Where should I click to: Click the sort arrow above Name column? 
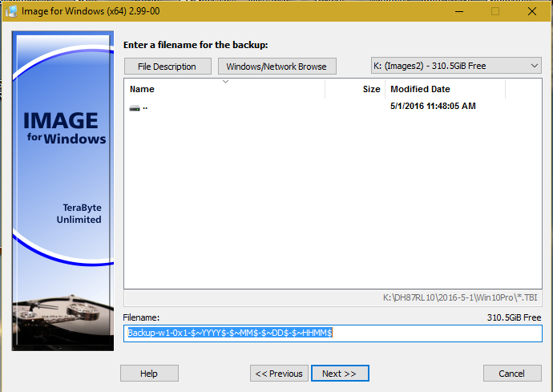pyautogui.click(x=226, y=82)
